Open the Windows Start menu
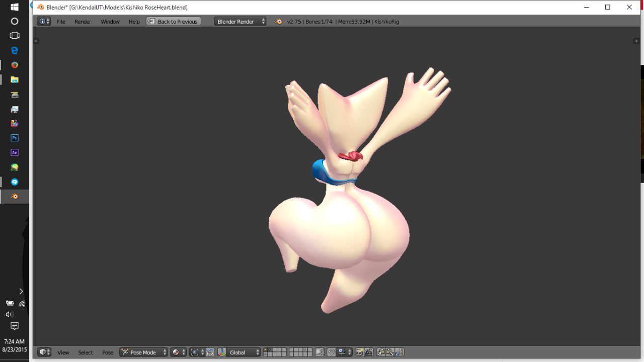This screenshot has width=644, height=362. click(x=15, y=7)
